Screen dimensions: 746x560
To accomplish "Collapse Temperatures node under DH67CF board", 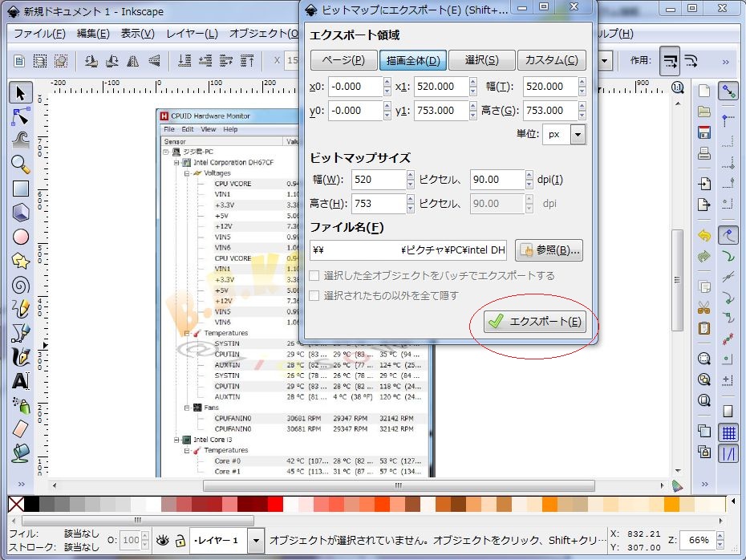I will 187,334.
